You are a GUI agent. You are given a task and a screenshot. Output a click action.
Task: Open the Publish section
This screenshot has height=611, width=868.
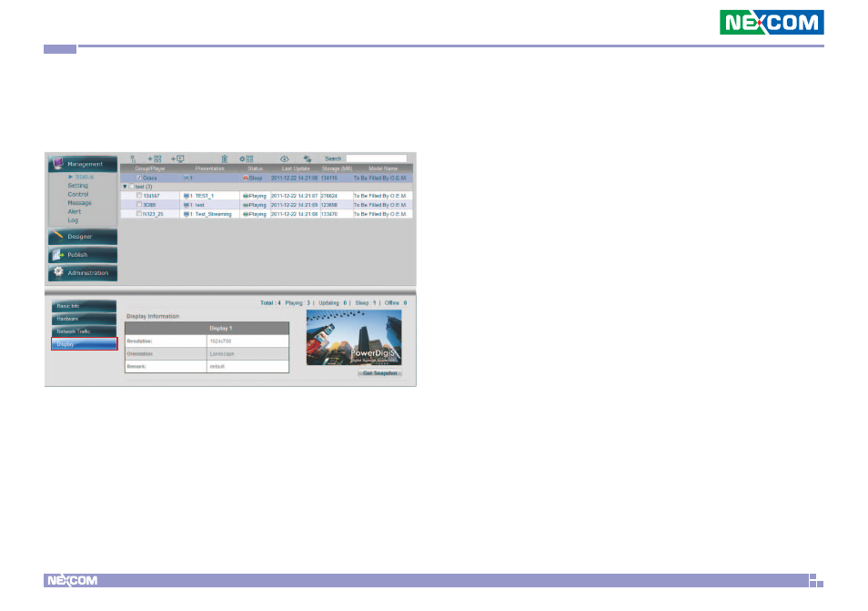click(83, 255)
